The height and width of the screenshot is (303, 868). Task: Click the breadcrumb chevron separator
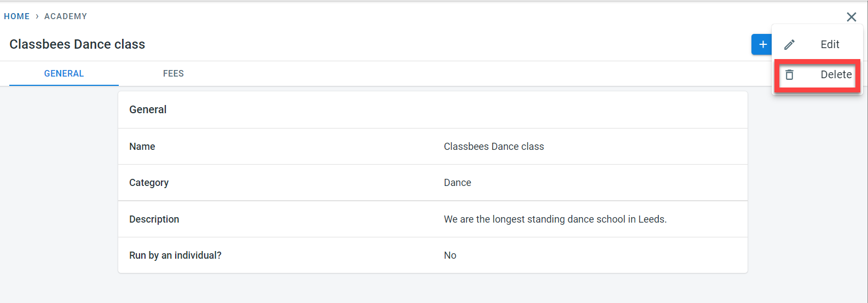(37, 16)
